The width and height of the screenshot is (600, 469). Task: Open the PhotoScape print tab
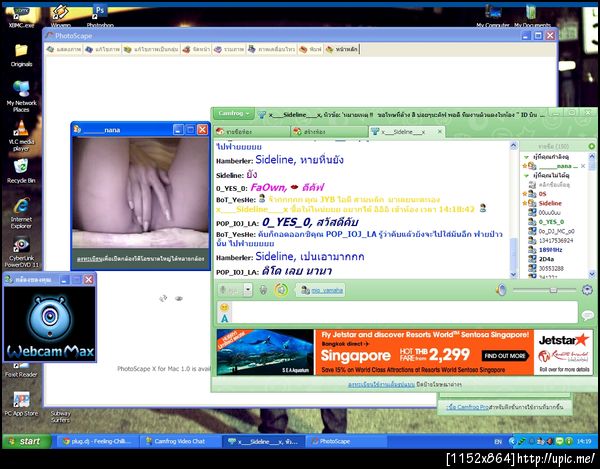pyautogui.click(x=310, y=49)
